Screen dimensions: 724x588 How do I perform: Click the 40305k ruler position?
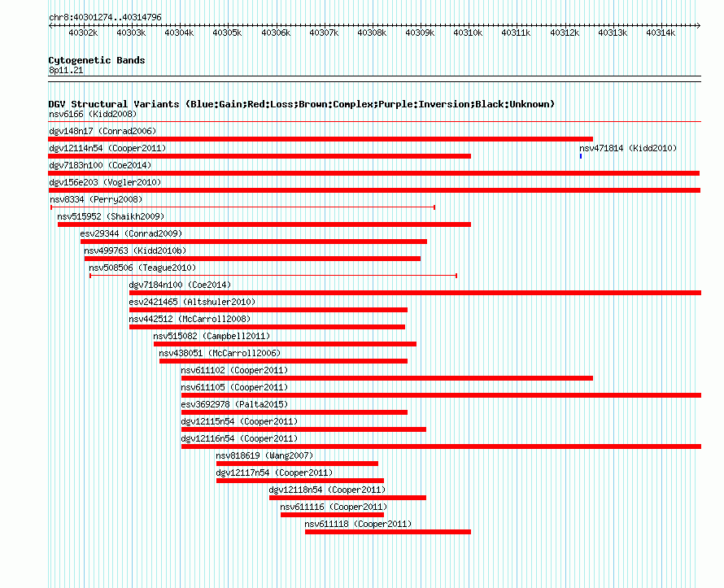(227, 33)
